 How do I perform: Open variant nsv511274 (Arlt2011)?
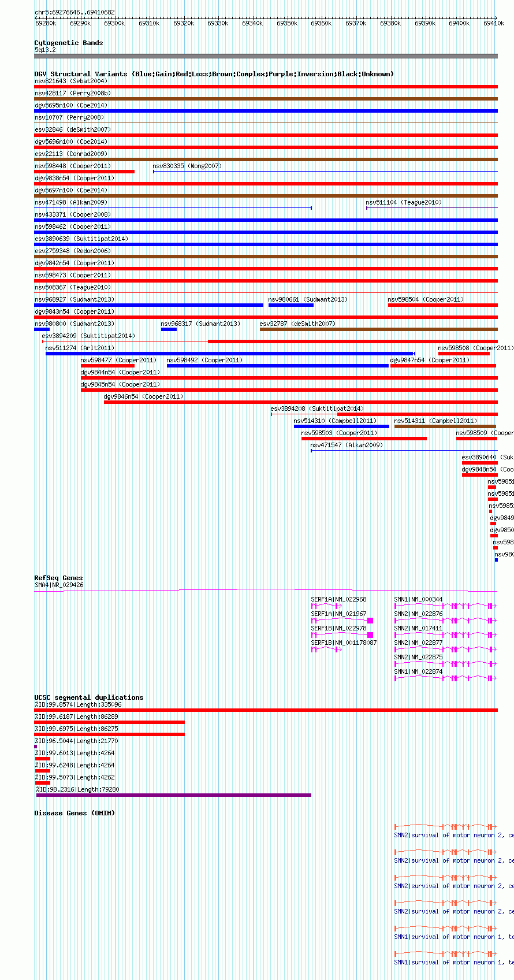(x=80, y=348)
